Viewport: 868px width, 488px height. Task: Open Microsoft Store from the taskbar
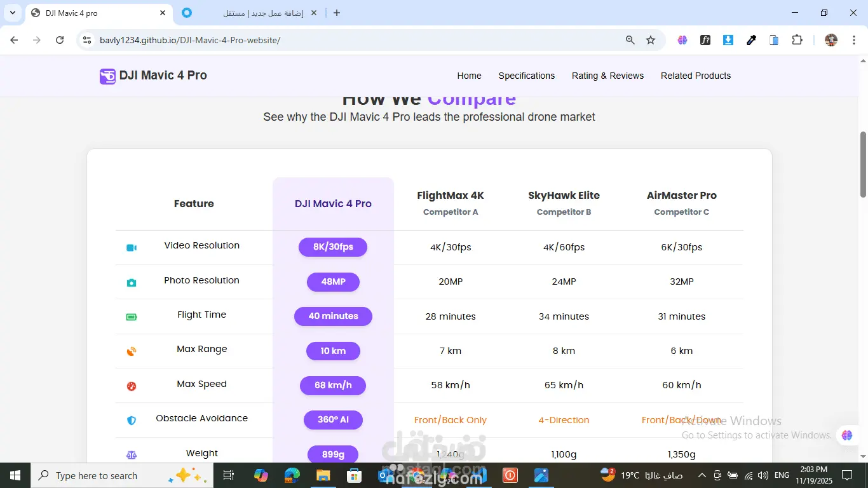point(354,475)
